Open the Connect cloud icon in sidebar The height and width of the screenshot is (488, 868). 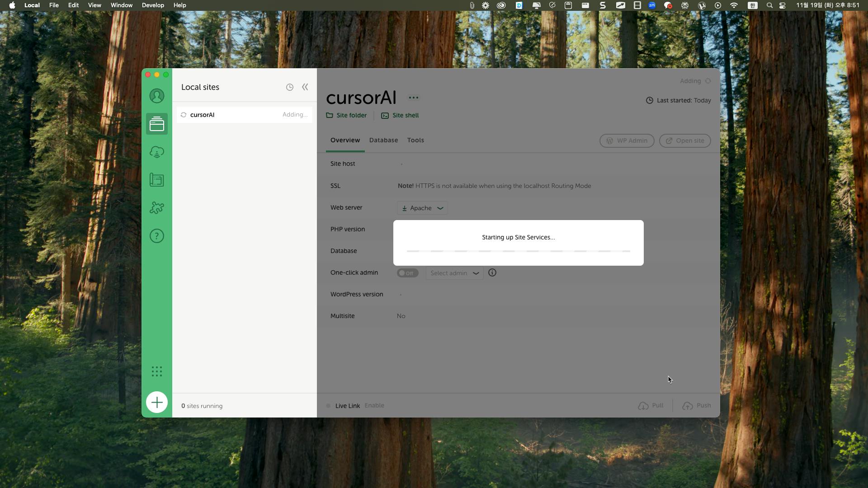tap(157, 152)
